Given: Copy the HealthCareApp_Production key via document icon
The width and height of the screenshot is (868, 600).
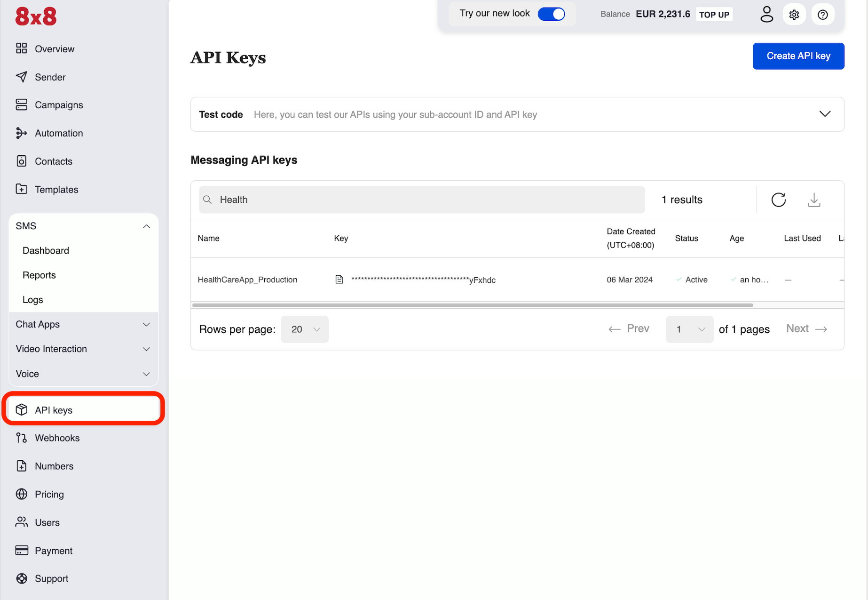Looking at the screenshot, I should point(339,280).
